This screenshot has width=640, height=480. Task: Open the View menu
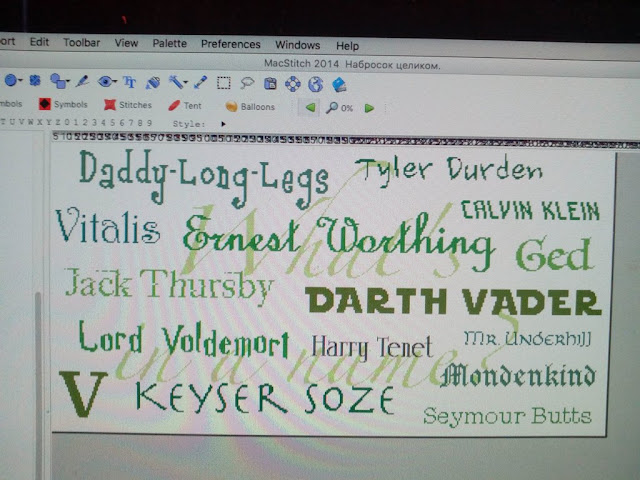[126, 43]
